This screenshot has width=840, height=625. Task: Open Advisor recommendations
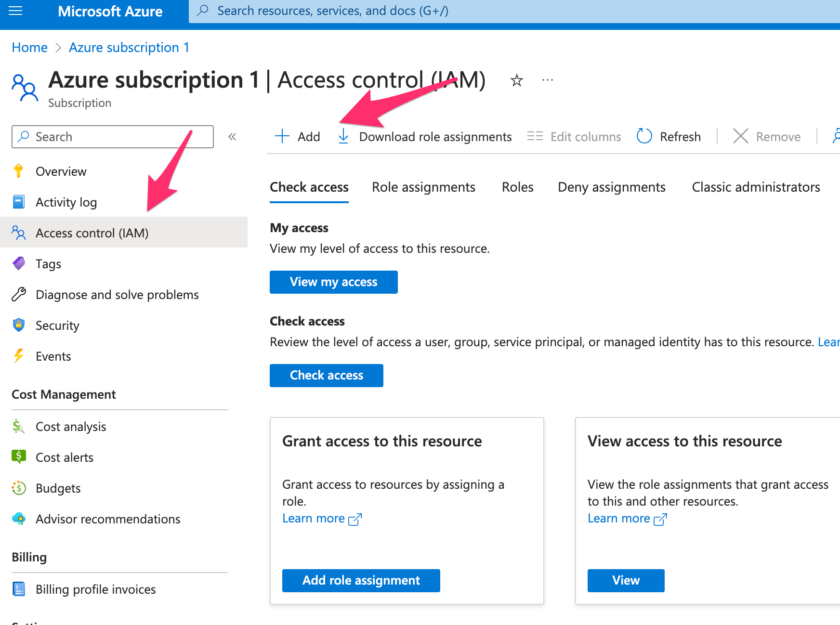[124, 519]
